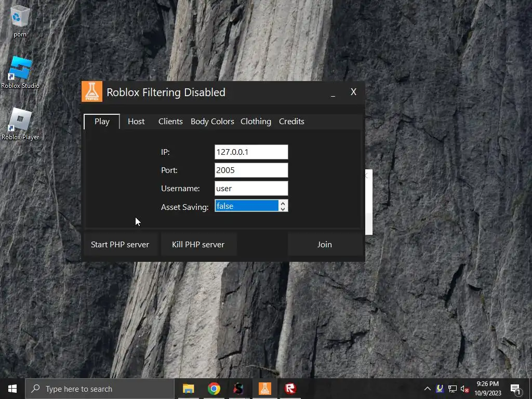
Task: Click the taskbar search box
Action: 100,389
